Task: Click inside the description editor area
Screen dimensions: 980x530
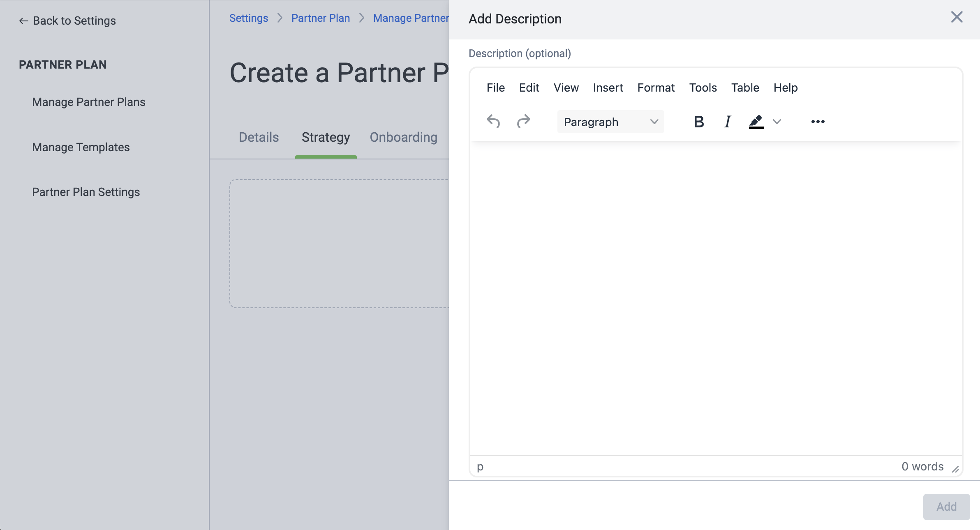Action: pyautogui.click(x=716, y=299)
